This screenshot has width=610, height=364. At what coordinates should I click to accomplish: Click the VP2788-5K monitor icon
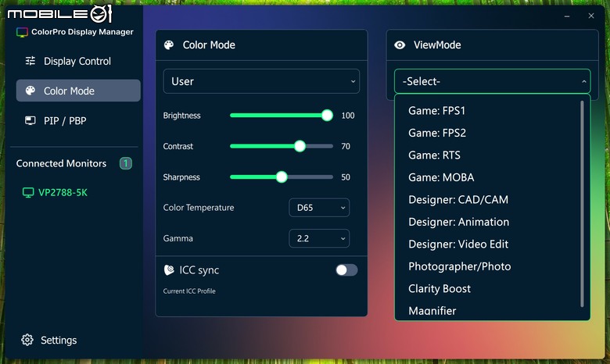click(x=28, y=192)
